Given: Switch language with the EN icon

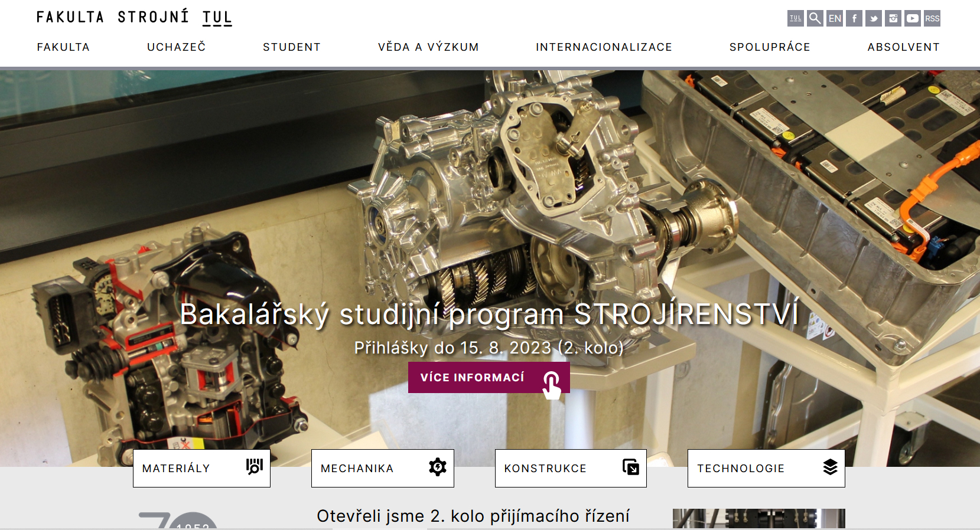Looking at the screenshot, I should 834,18.
